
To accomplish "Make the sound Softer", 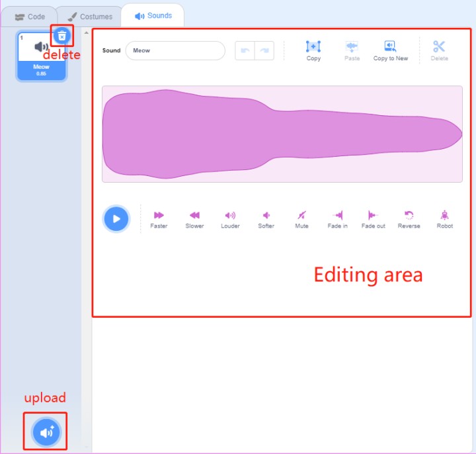I will tap(266, 220).
